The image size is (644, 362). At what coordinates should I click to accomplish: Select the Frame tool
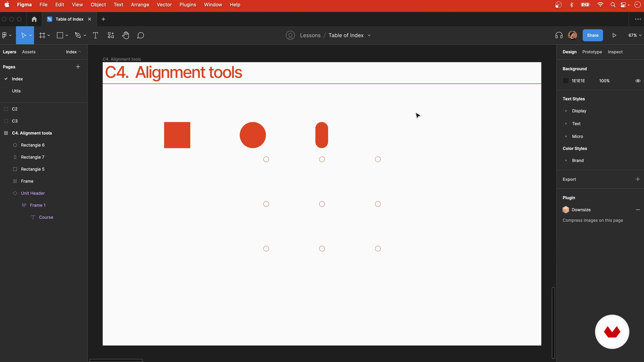tap(42, 35)
